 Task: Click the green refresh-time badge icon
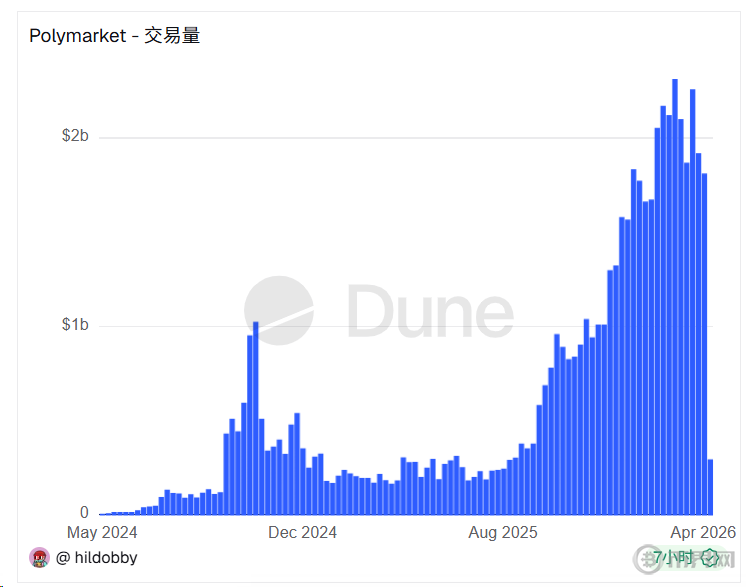[710, 558]
